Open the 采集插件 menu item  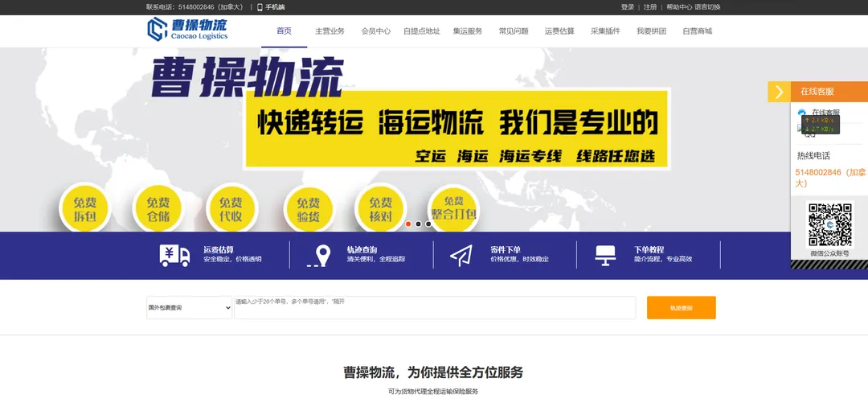click(606, 31)
